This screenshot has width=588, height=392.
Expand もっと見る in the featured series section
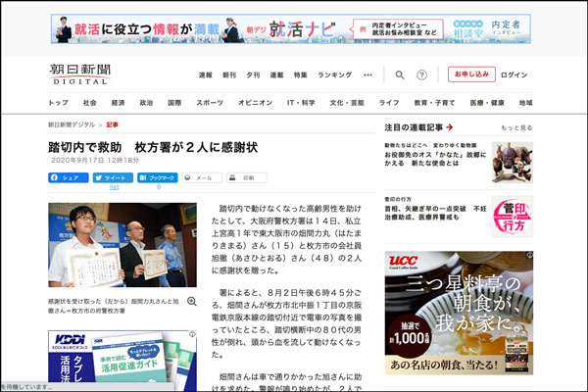(516, 127)
